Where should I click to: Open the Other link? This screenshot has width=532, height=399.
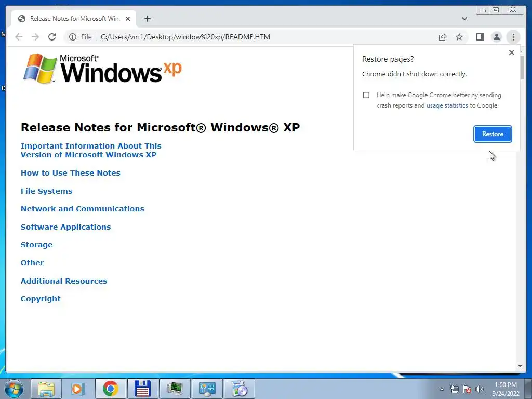32,263
